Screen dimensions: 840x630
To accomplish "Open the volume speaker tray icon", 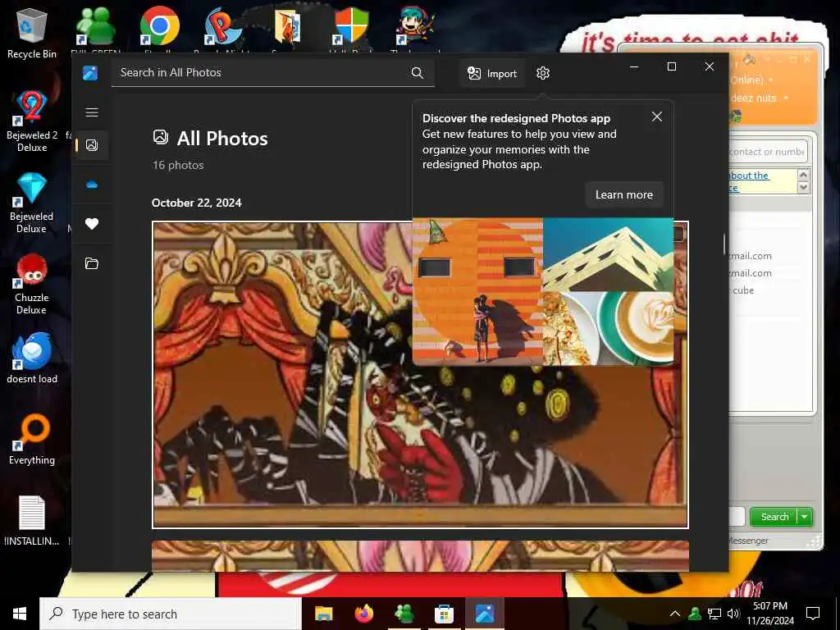I will 733,614.
